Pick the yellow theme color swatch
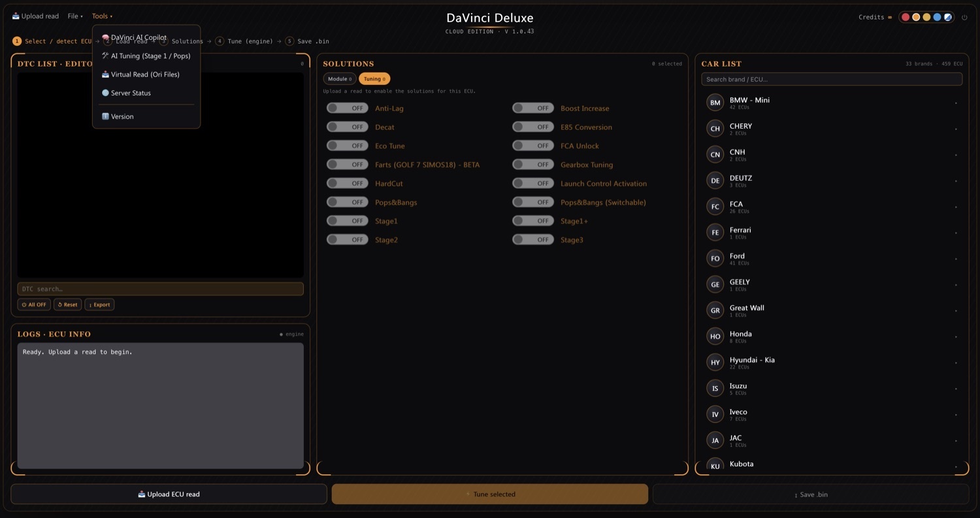 926,18
